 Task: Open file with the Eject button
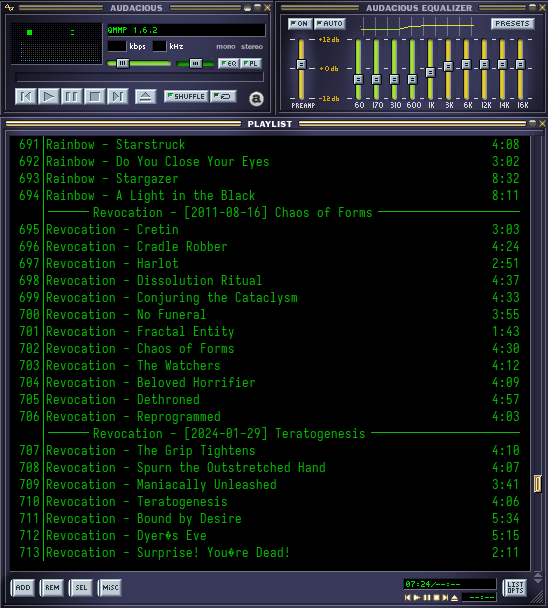tap(145, 96)
